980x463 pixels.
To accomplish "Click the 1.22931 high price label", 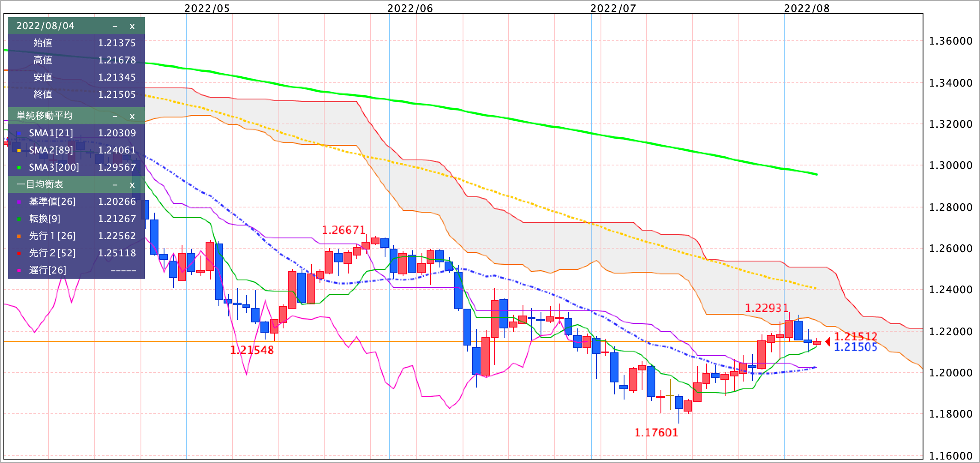I will coord(767,308).
